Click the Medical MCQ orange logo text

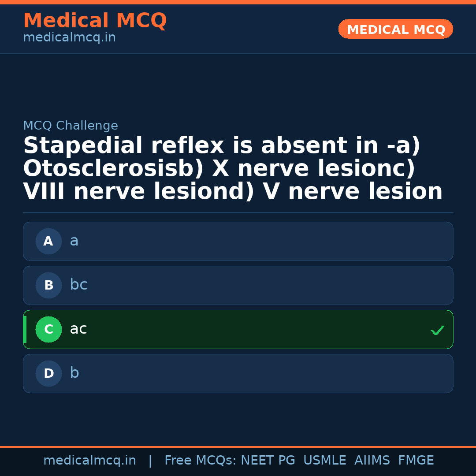coord(95,20)
